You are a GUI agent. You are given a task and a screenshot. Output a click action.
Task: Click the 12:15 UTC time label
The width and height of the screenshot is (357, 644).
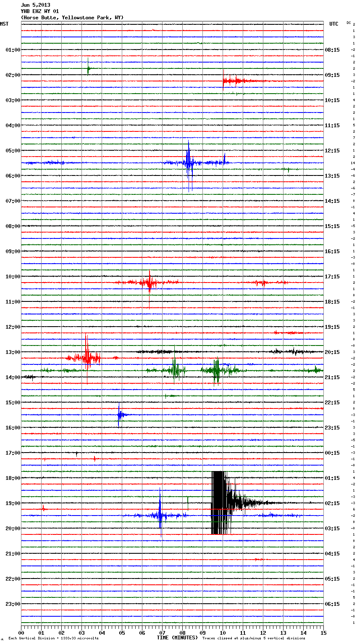click(332, 151)
